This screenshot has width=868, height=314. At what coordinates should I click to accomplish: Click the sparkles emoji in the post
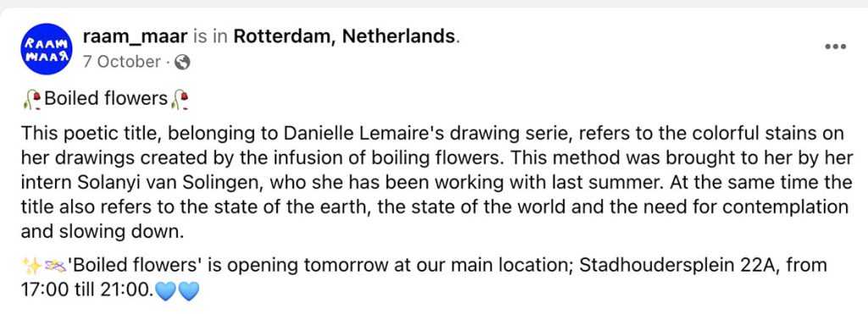click(x=31, y=267)
